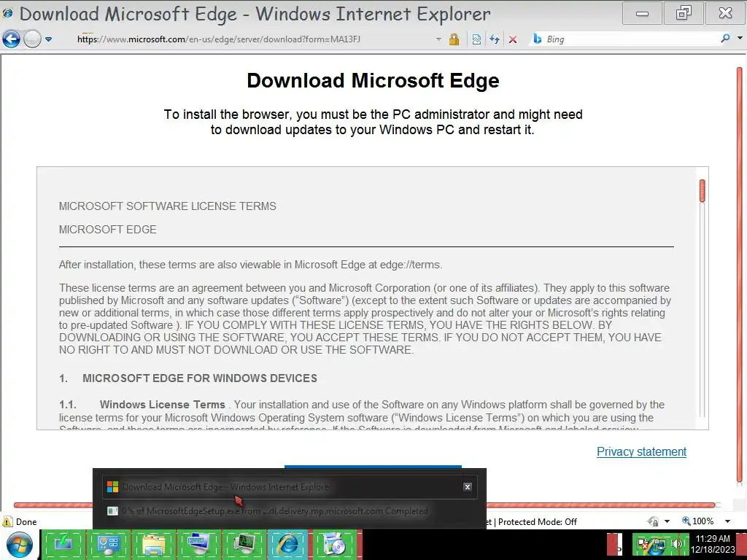Click the Done status text
This screenshot has height=560, width=747.
(26, 522)
